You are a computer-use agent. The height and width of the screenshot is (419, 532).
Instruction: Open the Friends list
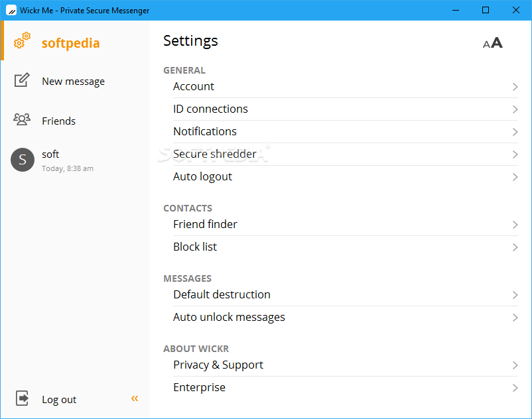point(58,121)
